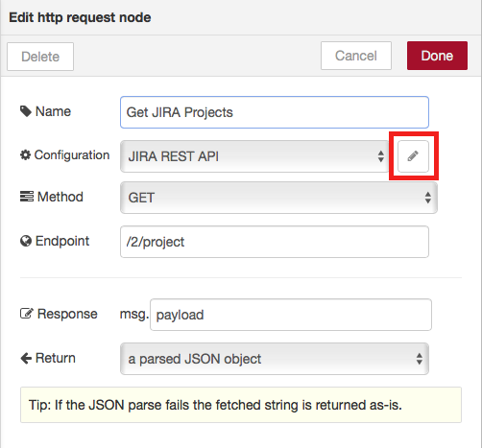Click the Cancel button
Screen dimensions: 482x448
pyautogui.click(x=356, y=56)
